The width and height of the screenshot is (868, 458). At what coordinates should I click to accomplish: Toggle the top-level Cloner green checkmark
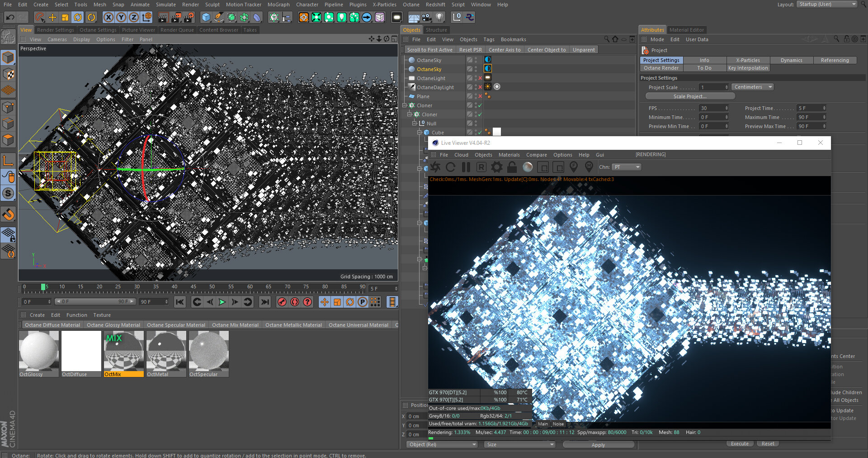(x=480, y=105)
